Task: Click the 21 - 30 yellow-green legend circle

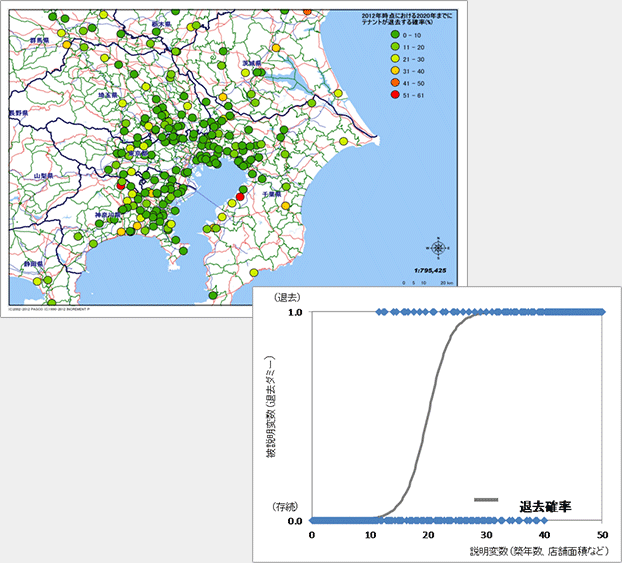Action: (x=370, y=58)
